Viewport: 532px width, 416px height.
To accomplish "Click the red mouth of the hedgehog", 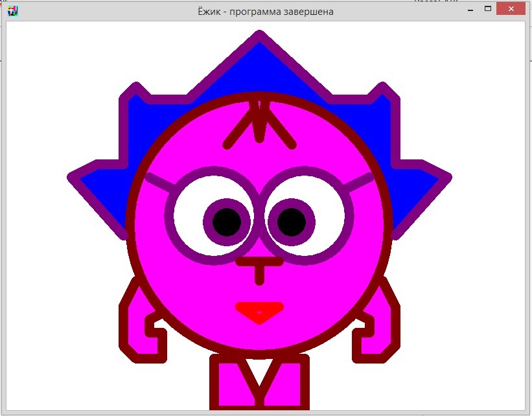I will coord(259,311).
